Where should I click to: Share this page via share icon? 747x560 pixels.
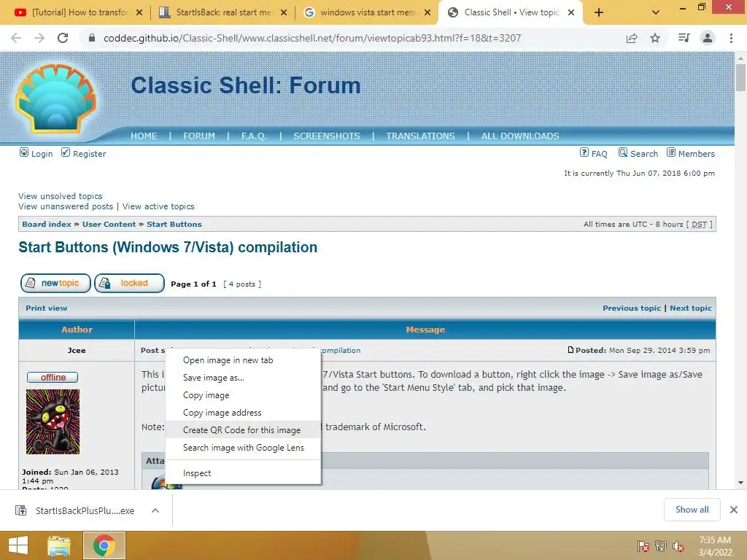(x=632, y=38)
